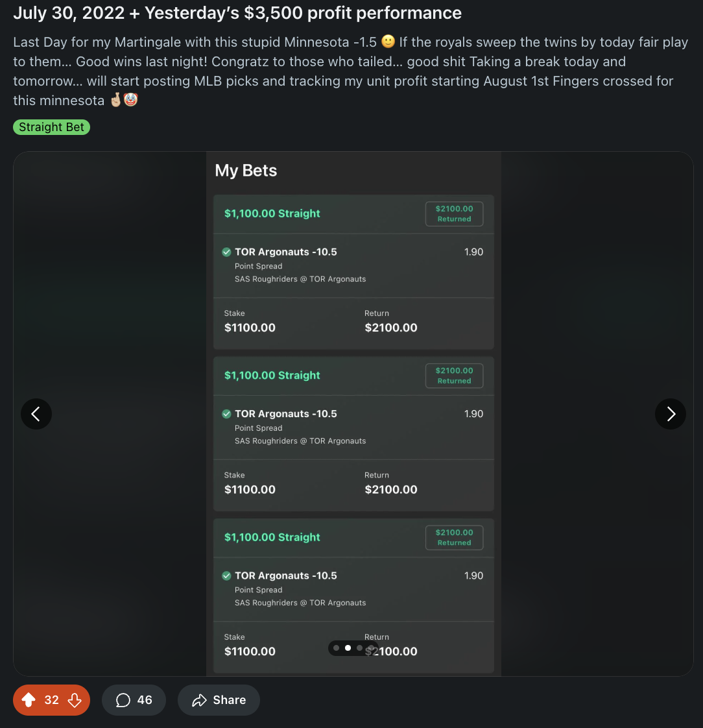Click the Straight Bet flair tag
The width and height of the screenshot is (703, 728).
click(x=51, y=127)
